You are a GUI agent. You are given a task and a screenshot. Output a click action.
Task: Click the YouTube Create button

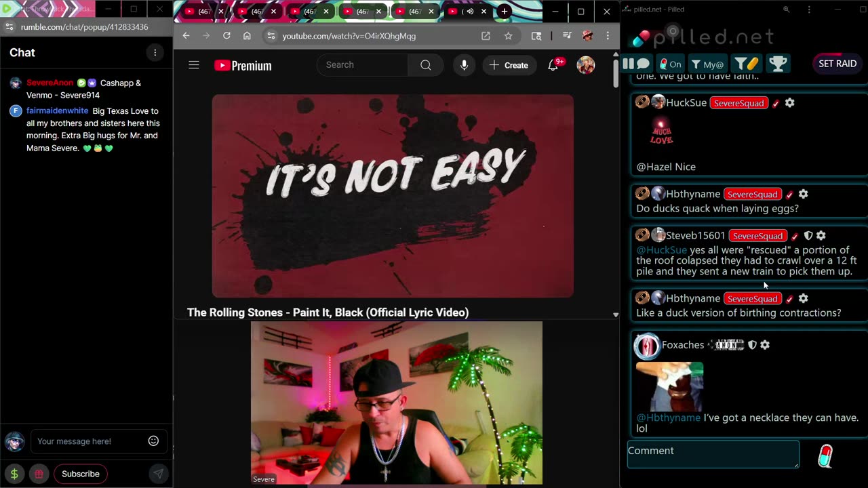click(509, 65)
